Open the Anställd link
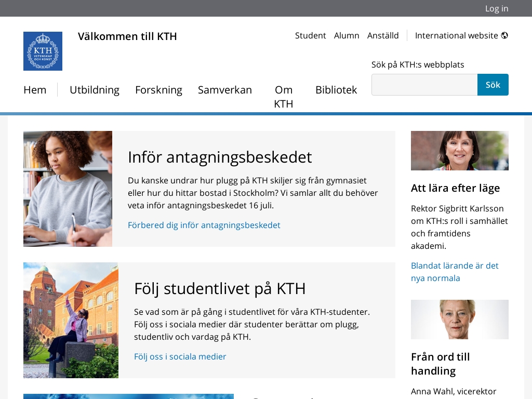The width and height of the screenshot is (532, 399). tap(383, 36)
